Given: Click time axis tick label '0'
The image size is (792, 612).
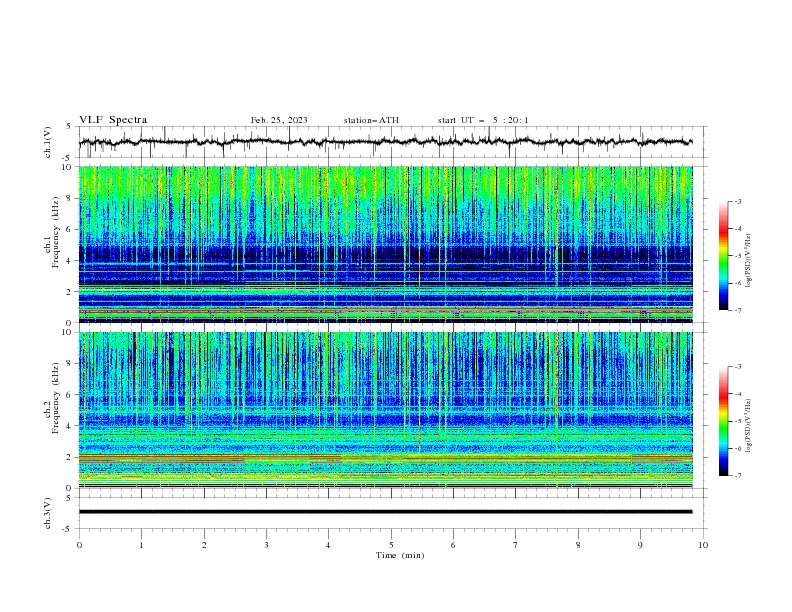Looking at the screenshot, I should click(x=79, y=545).
